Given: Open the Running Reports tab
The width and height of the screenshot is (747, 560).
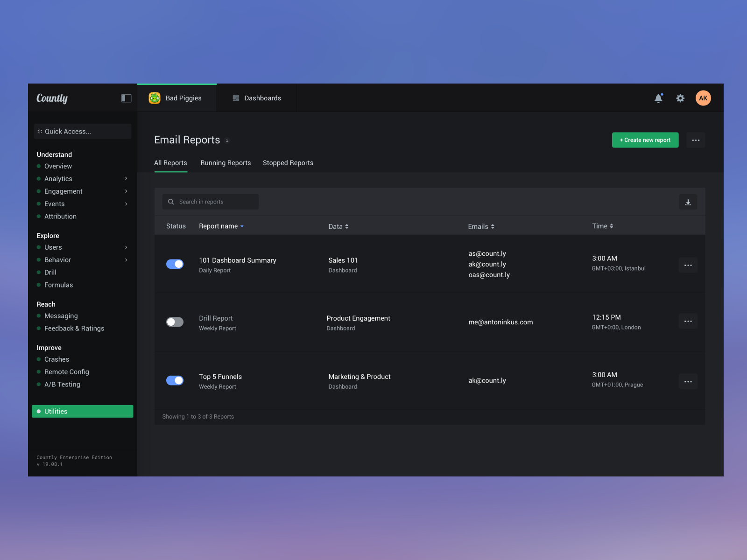Looking at the screenshot, I should click(226, 163).
